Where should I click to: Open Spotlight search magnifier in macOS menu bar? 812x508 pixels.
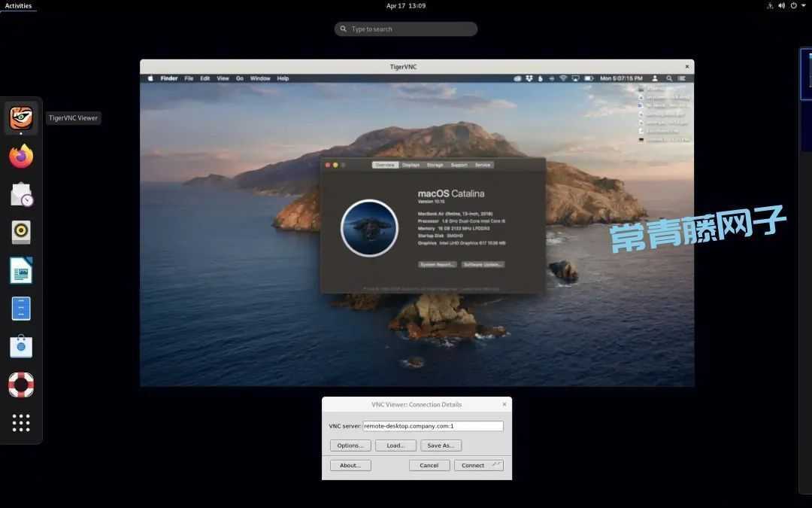click(669, 78)
